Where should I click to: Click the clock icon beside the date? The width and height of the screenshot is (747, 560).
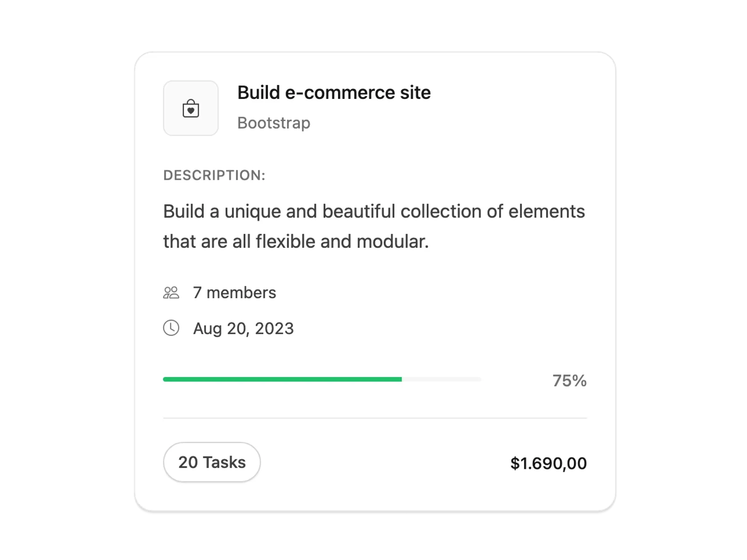(171, 328)
